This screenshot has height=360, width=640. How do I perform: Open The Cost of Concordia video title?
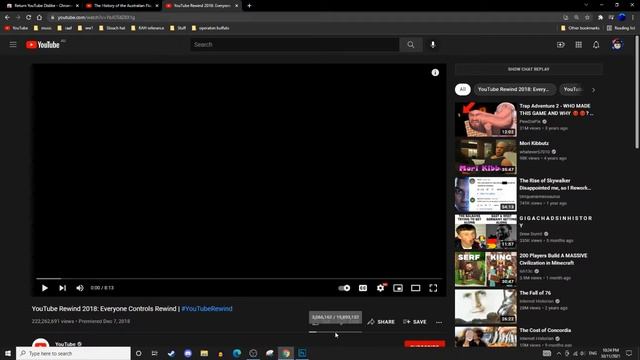(545, 330)
